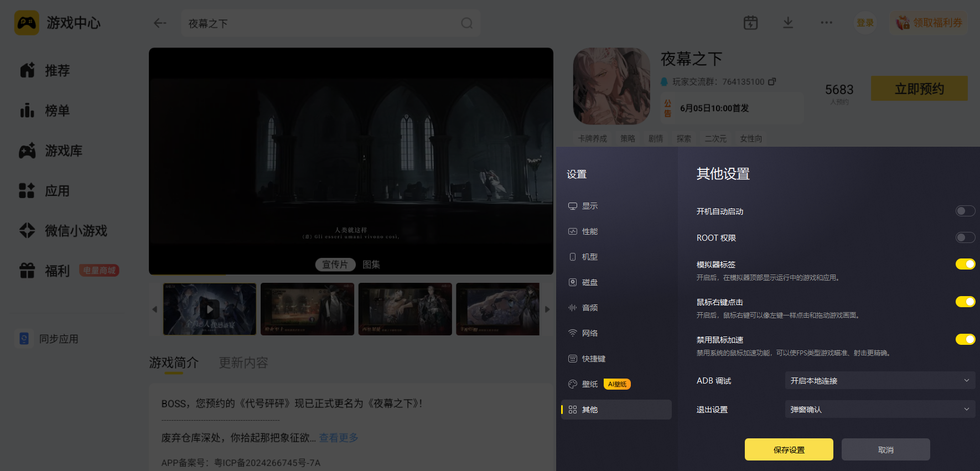This screenshot has width=980, height=471.
Task: Click the search magnifier icon
Action: point(467,23)
